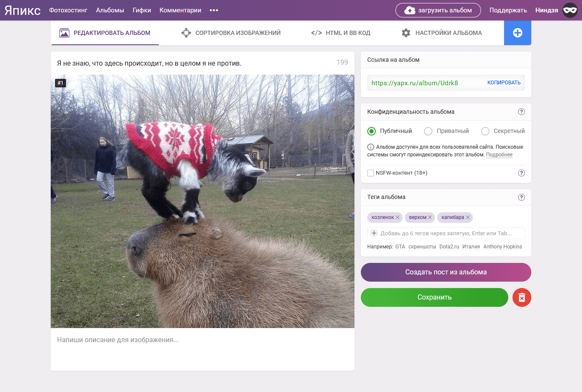Click the red delete album trash icon
Viewport: 582px width, 392px height.
click(521, 297)
